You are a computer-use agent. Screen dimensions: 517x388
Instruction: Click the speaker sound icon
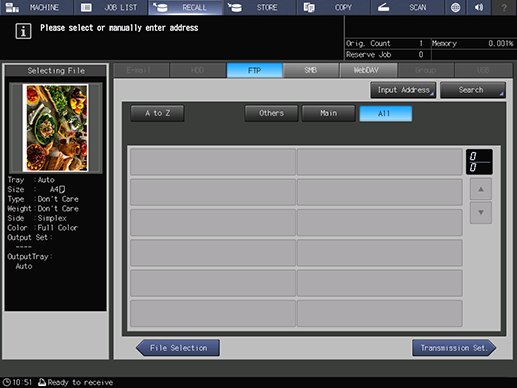[479, 7]
